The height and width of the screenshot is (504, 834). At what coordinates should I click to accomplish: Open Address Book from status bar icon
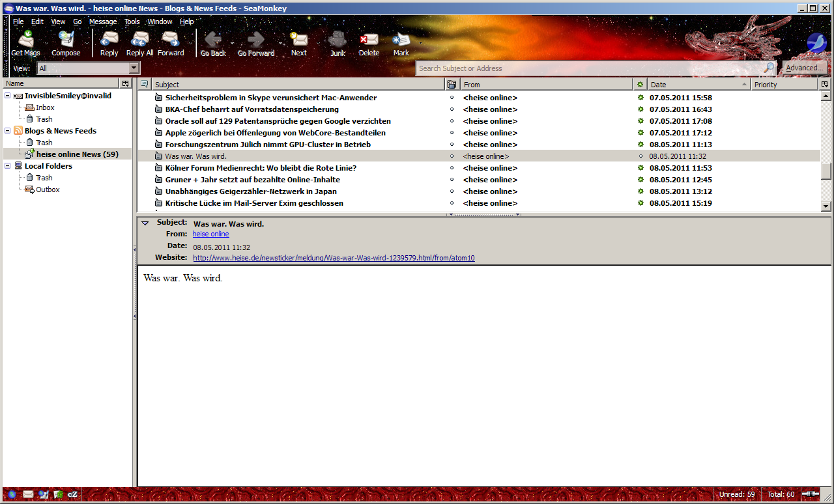(x=58, y=494)
